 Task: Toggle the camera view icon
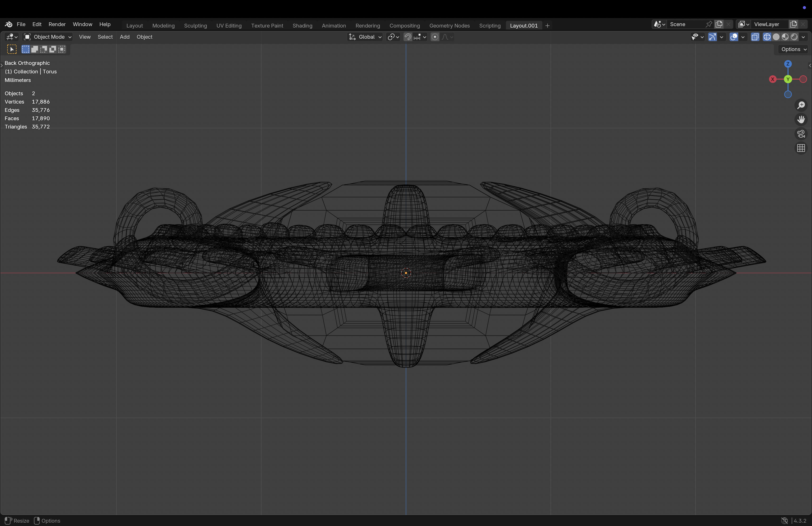[x=801, y=134]
